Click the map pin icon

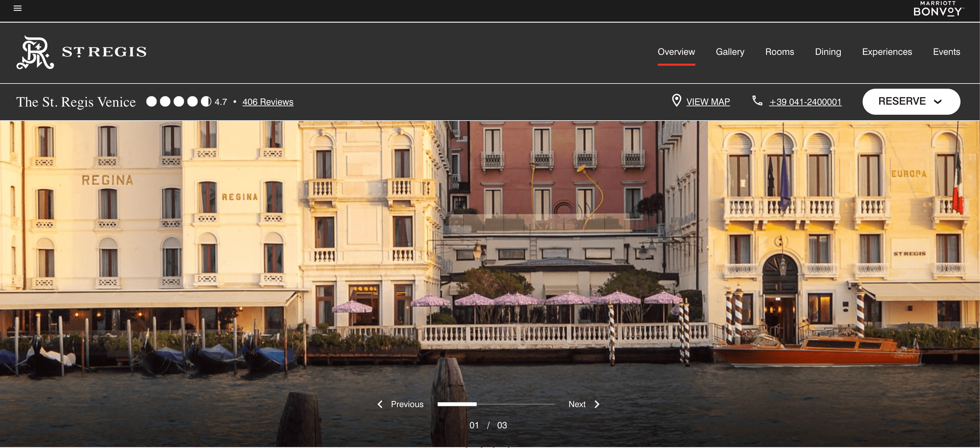(676, 100)
